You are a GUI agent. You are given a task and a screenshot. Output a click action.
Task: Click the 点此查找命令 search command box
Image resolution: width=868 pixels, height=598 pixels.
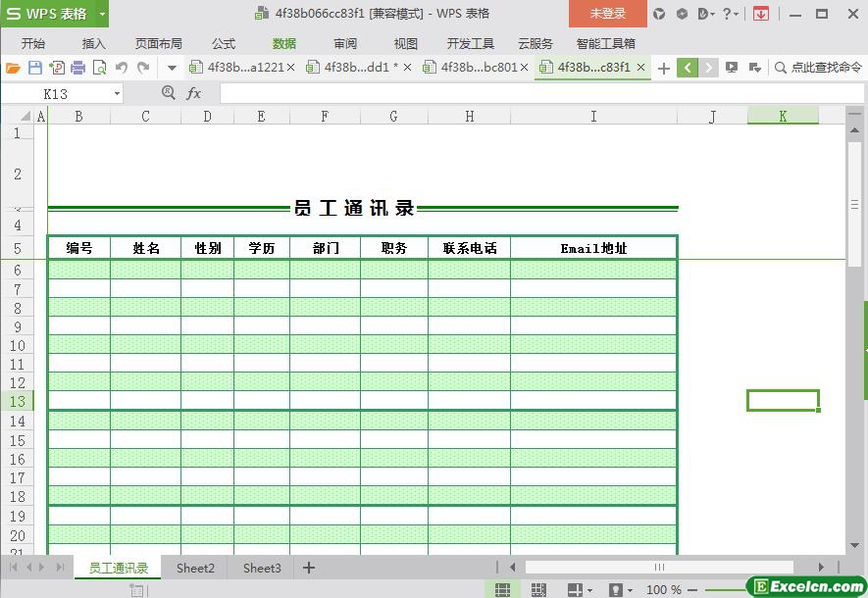(818, 68)
